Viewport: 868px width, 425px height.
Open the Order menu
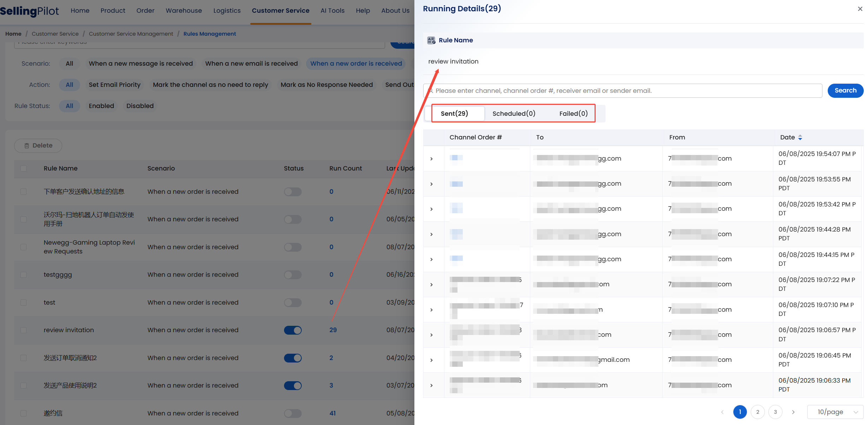click(x=145, y=11)
